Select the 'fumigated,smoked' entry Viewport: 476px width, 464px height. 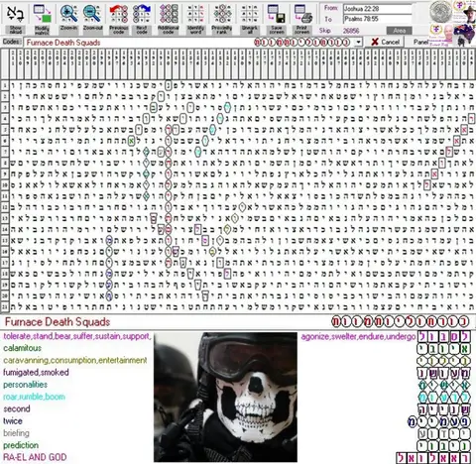(36, 373)
